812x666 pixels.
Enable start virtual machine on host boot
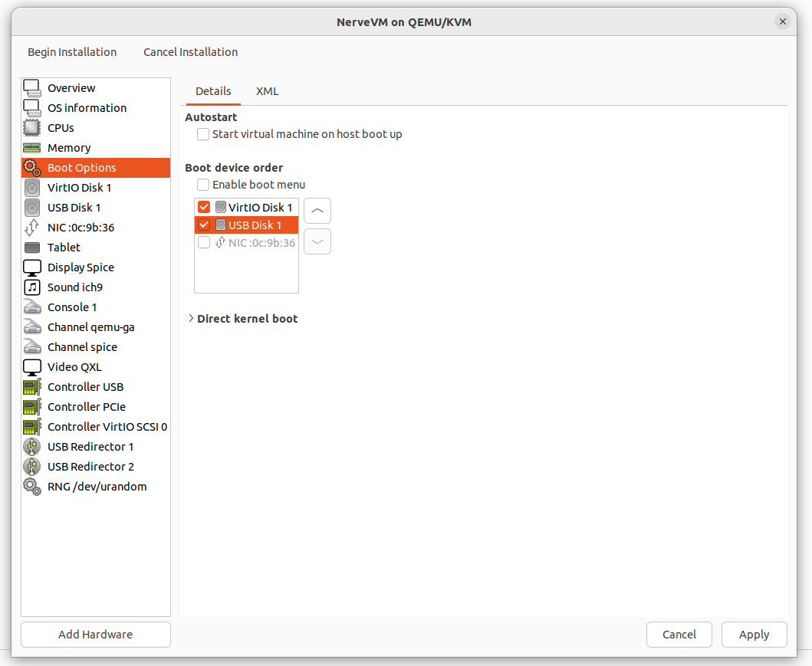[x=203, y=134]
